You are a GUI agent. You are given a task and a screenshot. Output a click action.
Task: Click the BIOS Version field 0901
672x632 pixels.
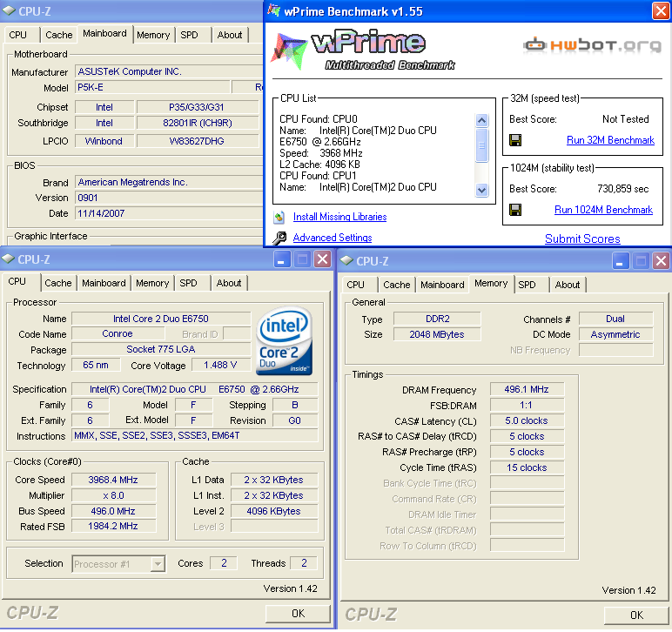[169, 198]
